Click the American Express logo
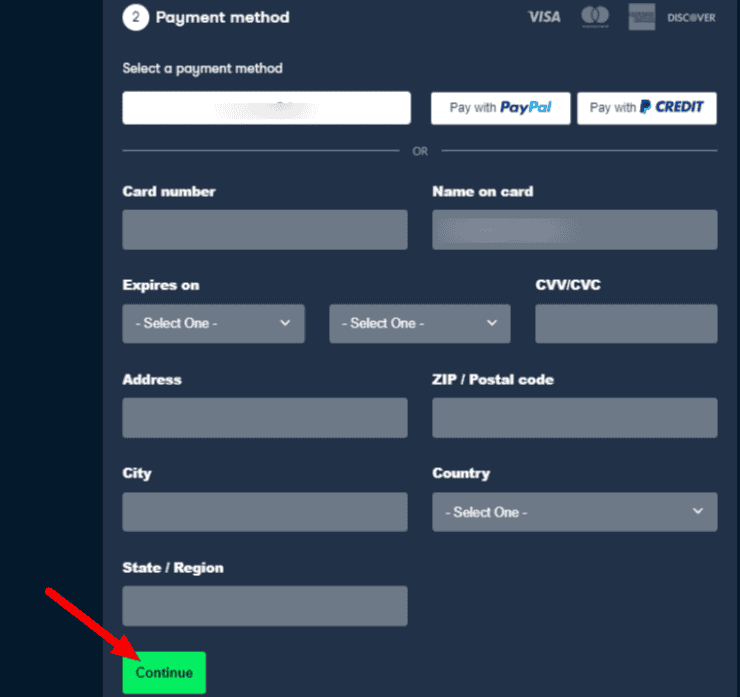Image resolution: width=740 pixels, height=697 pixels. coord(641,17)
